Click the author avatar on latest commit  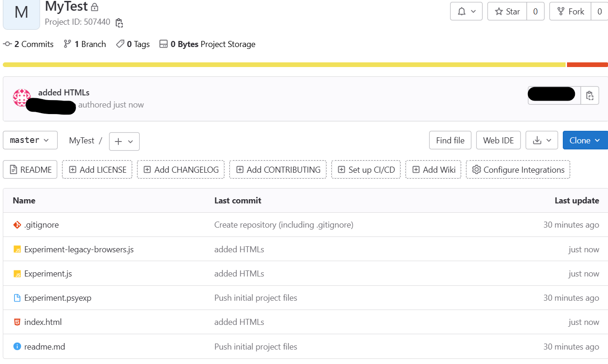22,98
